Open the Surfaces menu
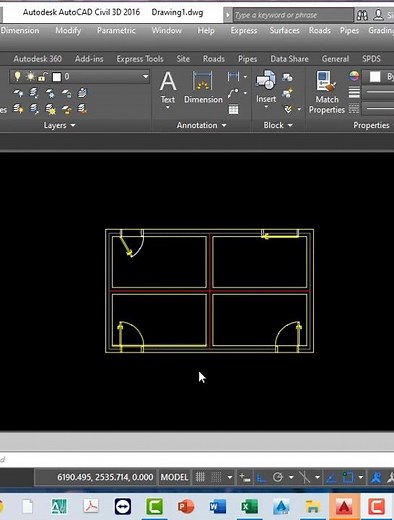This screenshot has width=394, height=520. [x=284, y=31]
